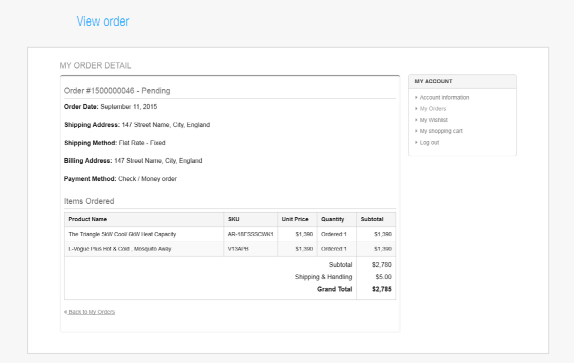Click the Subtotal label in order totals

pyautogui.click(x=340, y=265)
